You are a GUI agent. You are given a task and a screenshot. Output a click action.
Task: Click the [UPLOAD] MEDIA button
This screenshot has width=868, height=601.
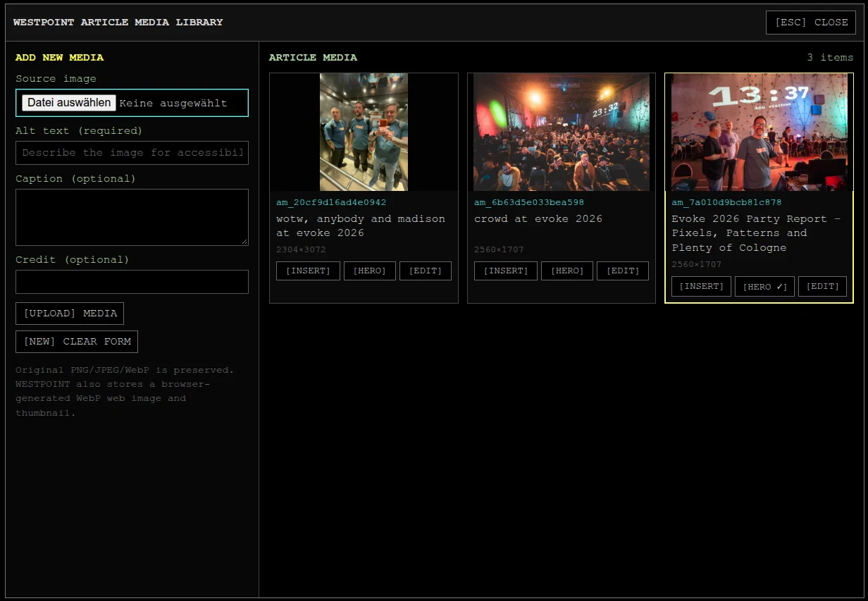pyautogui.click(x=70, y=314)
